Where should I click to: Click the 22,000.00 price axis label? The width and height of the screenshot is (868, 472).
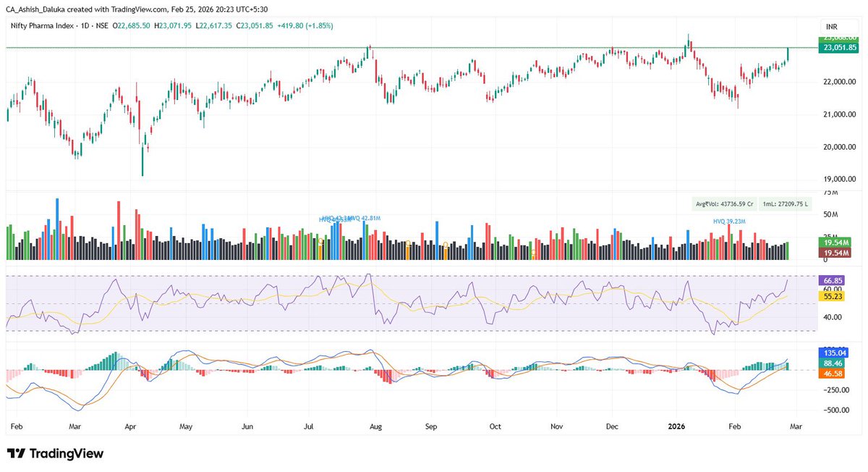pos(840,81)
